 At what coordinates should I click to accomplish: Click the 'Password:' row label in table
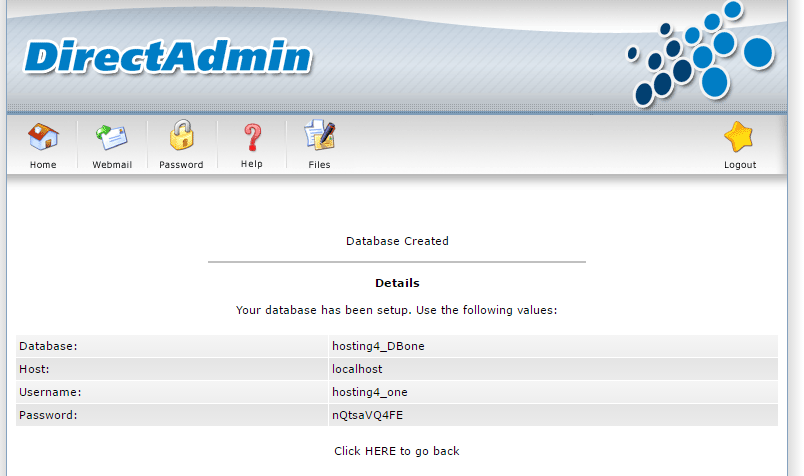point(48,415)
